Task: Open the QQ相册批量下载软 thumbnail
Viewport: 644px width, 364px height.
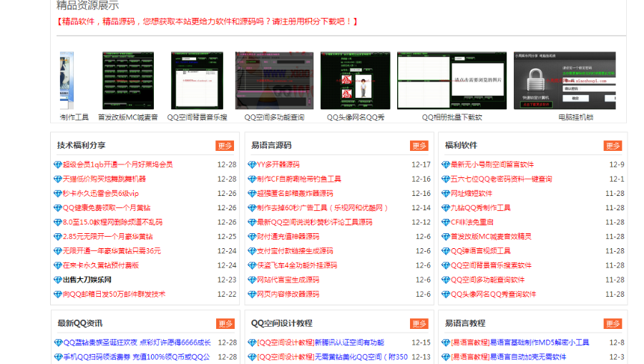Action: point(452,80)
